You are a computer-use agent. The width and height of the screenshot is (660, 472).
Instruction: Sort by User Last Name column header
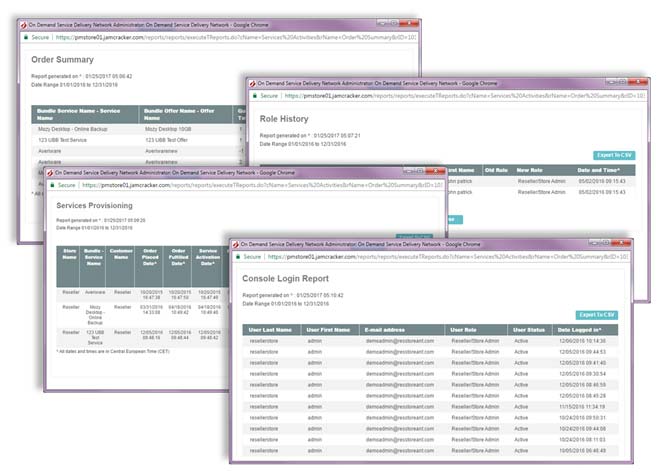coord(271,330)
